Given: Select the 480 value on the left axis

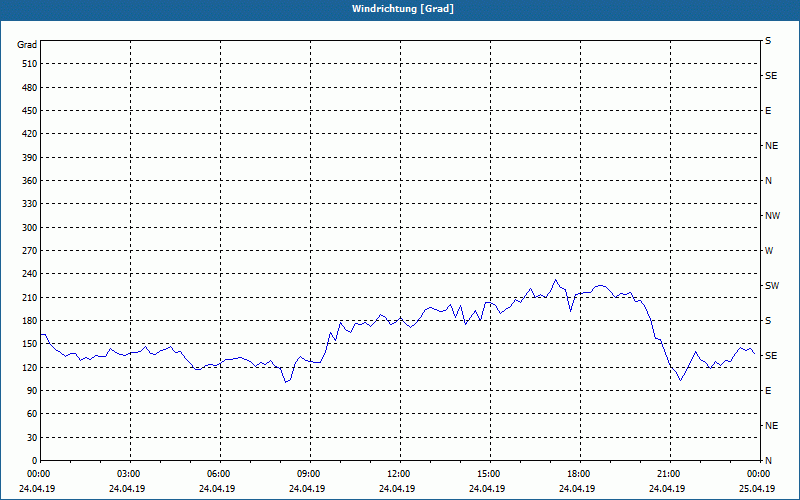Looking at the screenshot, I should coord(30,87).
